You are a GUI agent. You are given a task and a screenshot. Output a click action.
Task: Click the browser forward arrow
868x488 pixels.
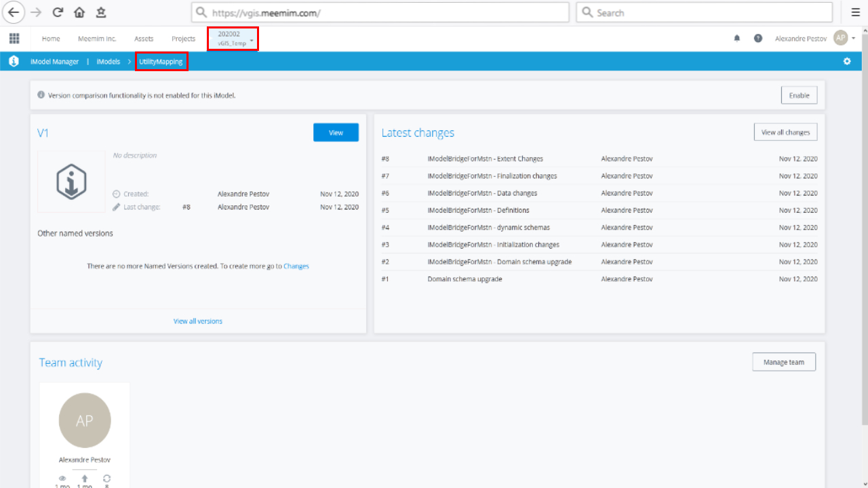click(x=36, y=12)
